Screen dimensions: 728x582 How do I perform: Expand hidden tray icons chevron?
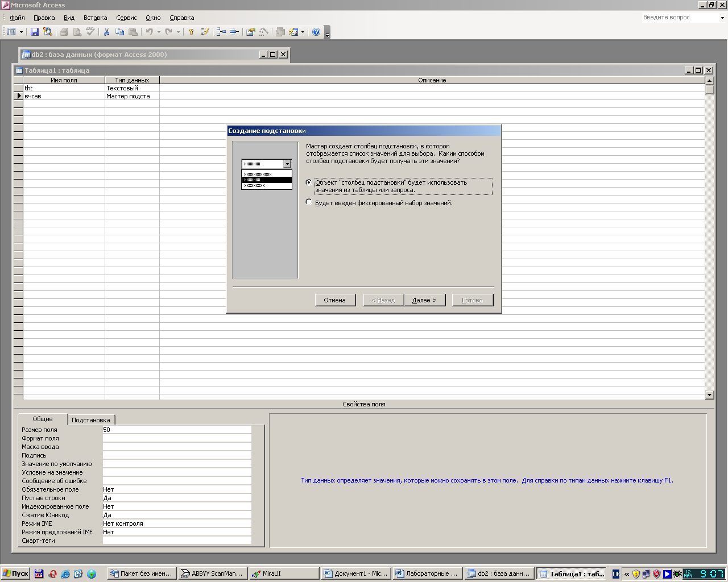pos(627,574)
